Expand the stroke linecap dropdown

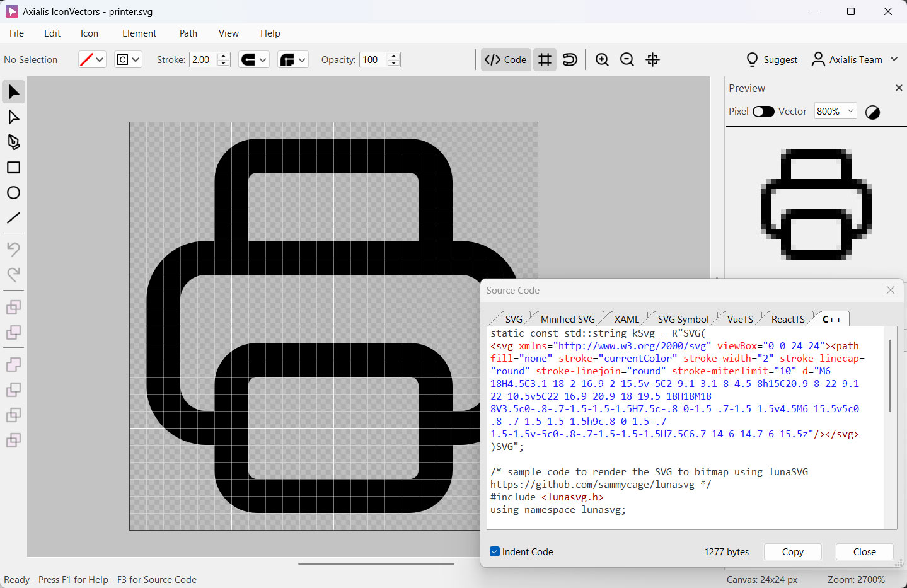pyautogui.click(x=254, y=60)
